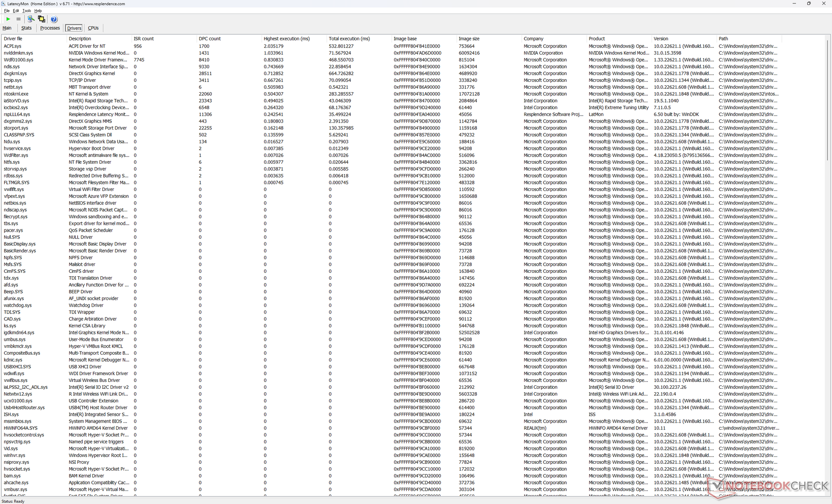Click the LatencyMon title bar app icon
This screenshot has height=504, width=832.
tap(3, 3)
